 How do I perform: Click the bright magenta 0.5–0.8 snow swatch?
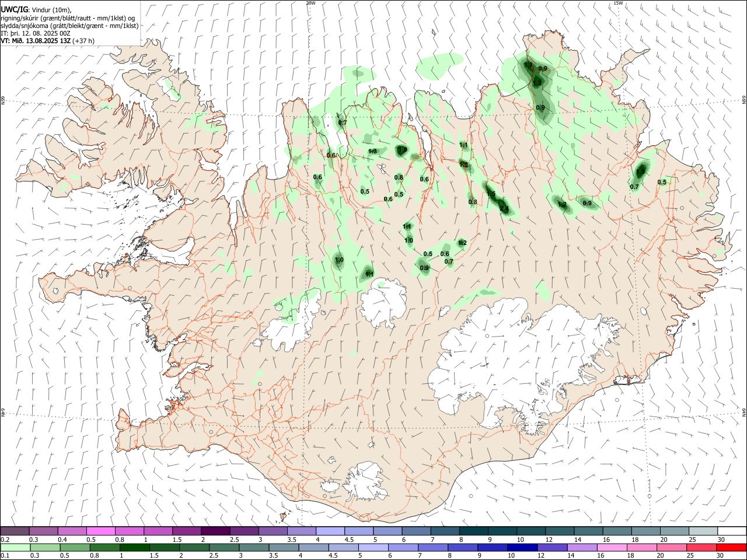(102, 531)
